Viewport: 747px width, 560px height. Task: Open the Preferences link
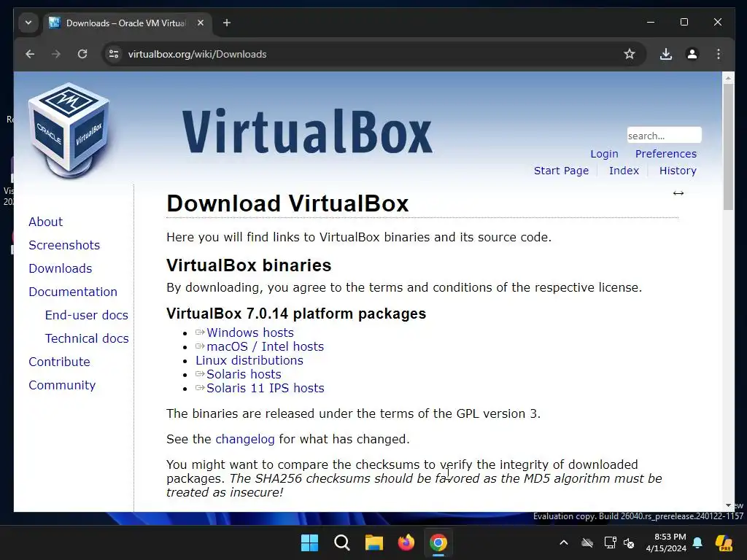click(x=665, y=154)
